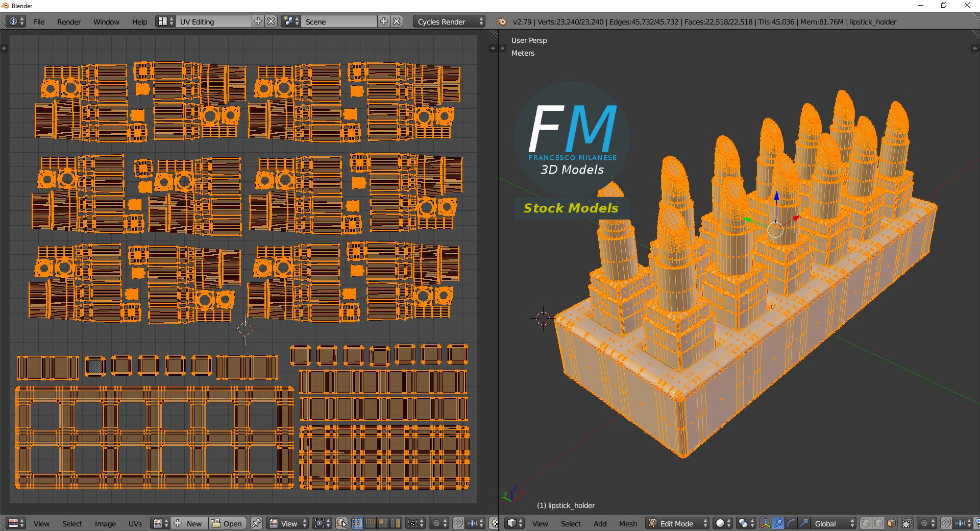Image resolution: width=980 pixels, height=531 pixels.
Task: Open the UVs menu
Action: coord(135,524)
